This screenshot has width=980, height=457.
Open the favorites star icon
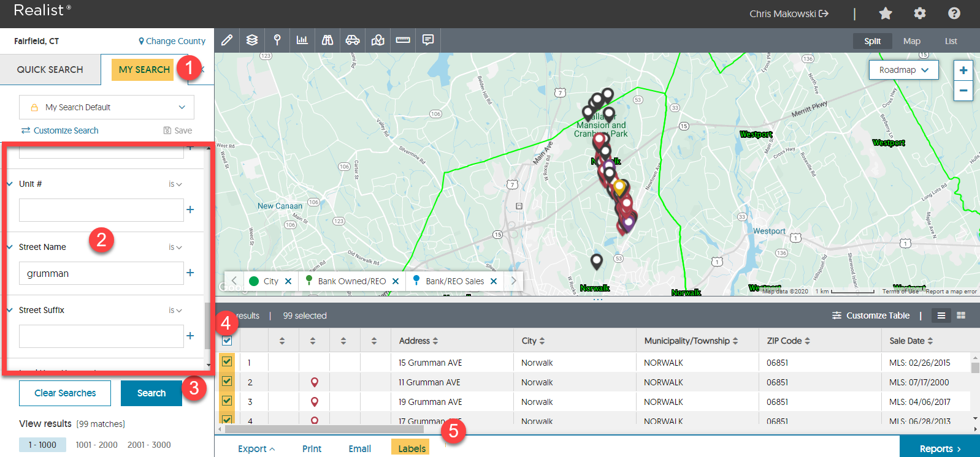coord(886,13)
